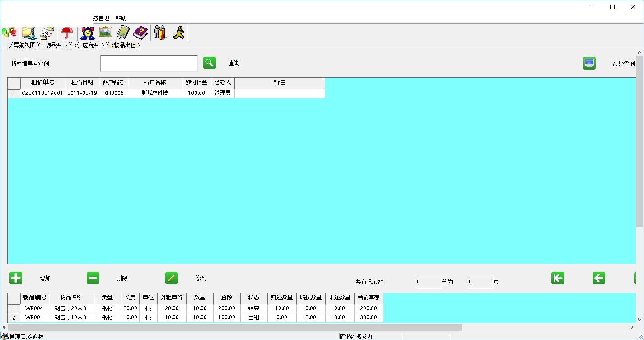Click the stock value 380.00

click(x=369, y=317)
